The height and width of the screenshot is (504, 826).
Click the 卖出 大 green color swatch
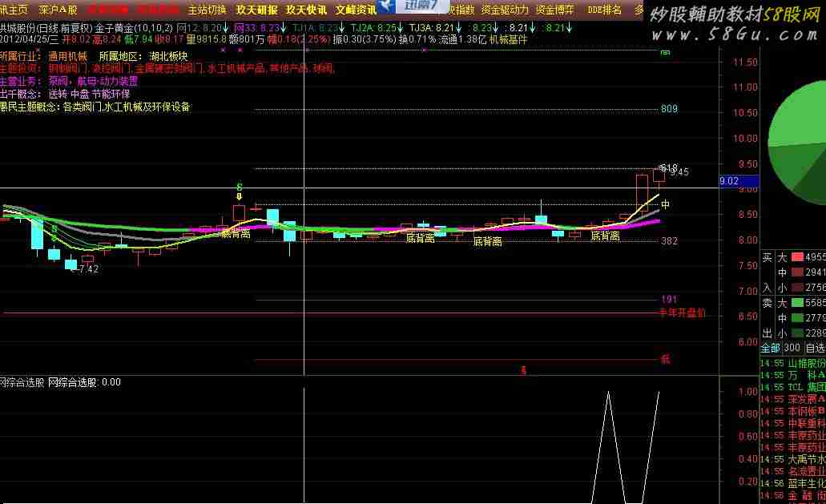point(797,303)
